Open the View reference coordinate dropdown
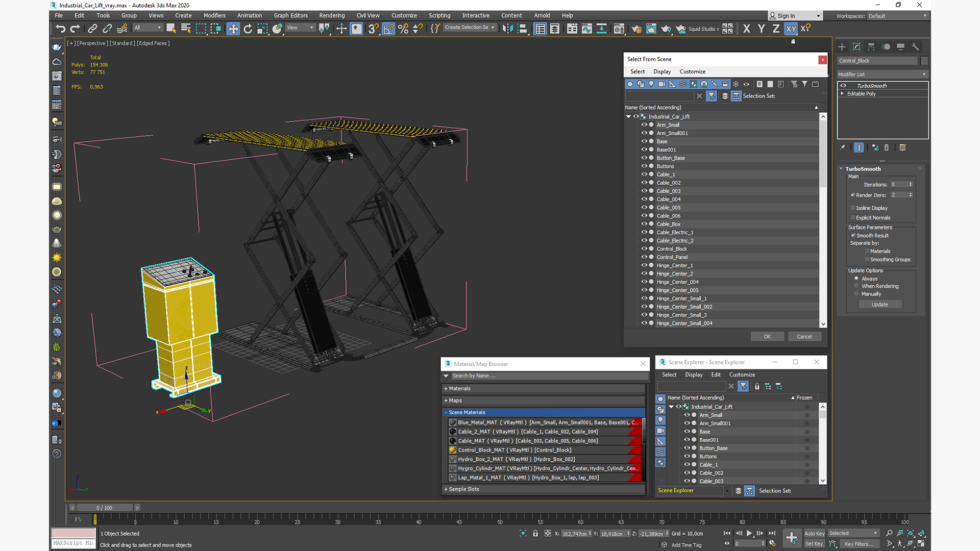Screen dimensions: 980x551 click(x=300, y=28)
